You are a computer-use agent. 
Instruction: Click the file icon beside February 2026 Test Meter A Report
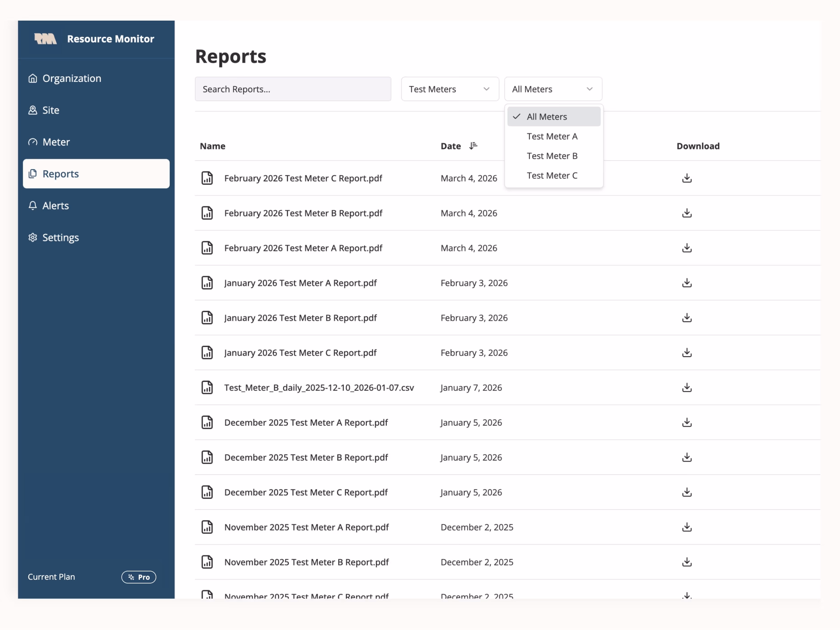207,248
